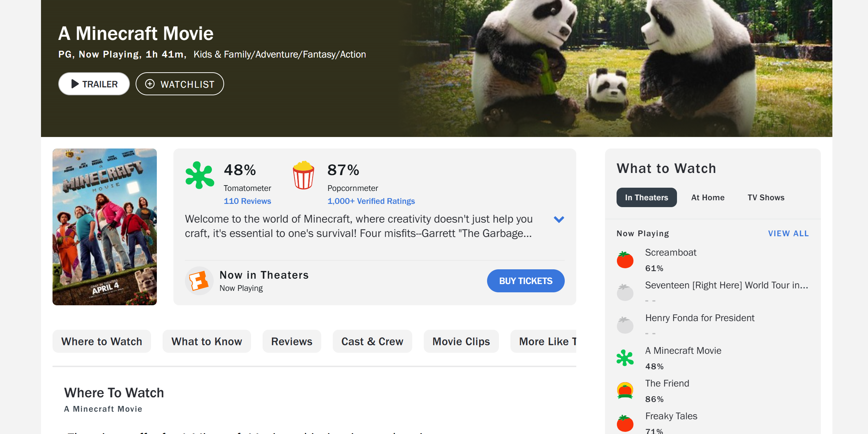The width and height of the screenshot is (868, 434).
Task: Open Seventeen [Right Here] World Tour listing
Action: (727, 285)
